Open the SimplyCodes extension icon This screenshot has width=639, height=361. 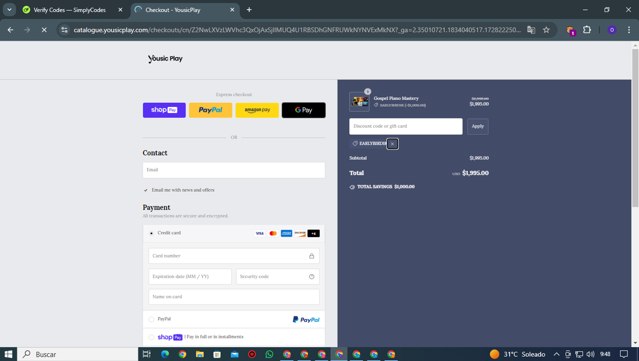tap(571, 30)
